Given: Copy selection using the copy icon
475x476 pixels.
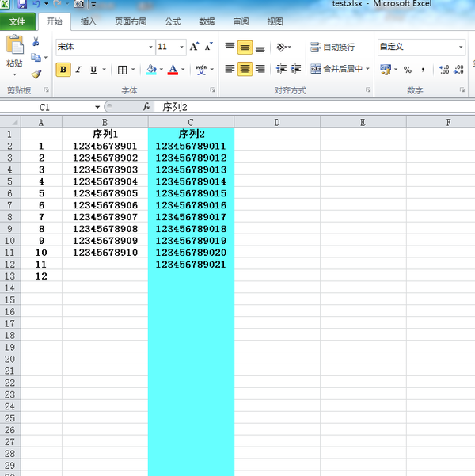Looking at the screenshot, I should [x=36, y=57].
